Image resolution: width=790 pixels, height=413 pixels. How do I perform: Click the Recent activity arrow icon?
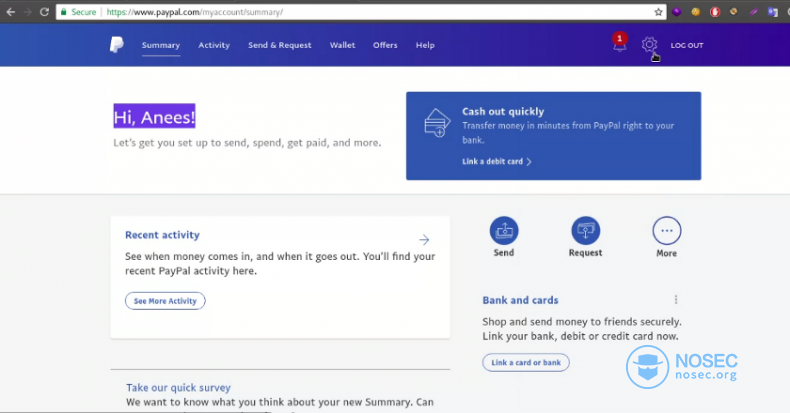click(424, 240)
